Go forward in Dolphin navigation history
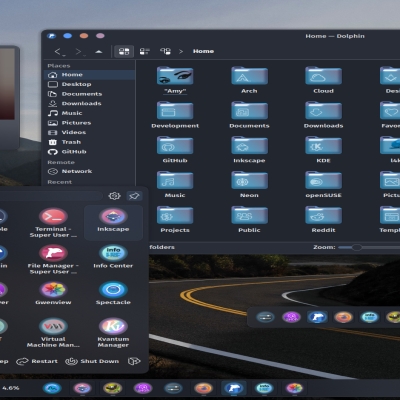Screen dimensions: 400x400 [x=80, y=52]
